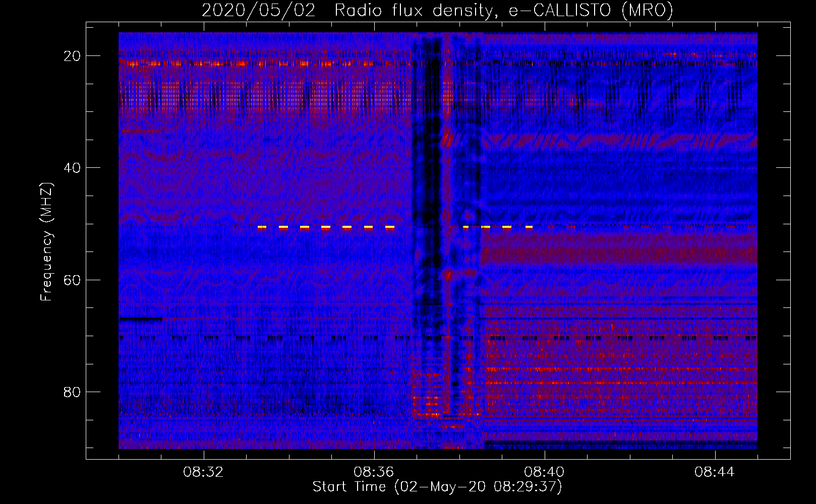Screen dimensions: 816x504
Task: Click the time tick label "08:40"
Action: [545, 472]
